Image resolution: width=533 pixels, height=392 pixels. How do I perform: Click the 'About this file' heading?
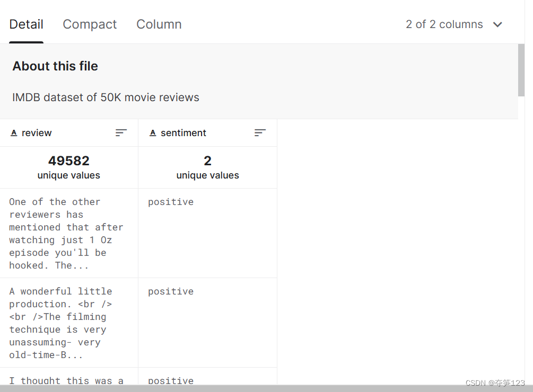(55, 66)
